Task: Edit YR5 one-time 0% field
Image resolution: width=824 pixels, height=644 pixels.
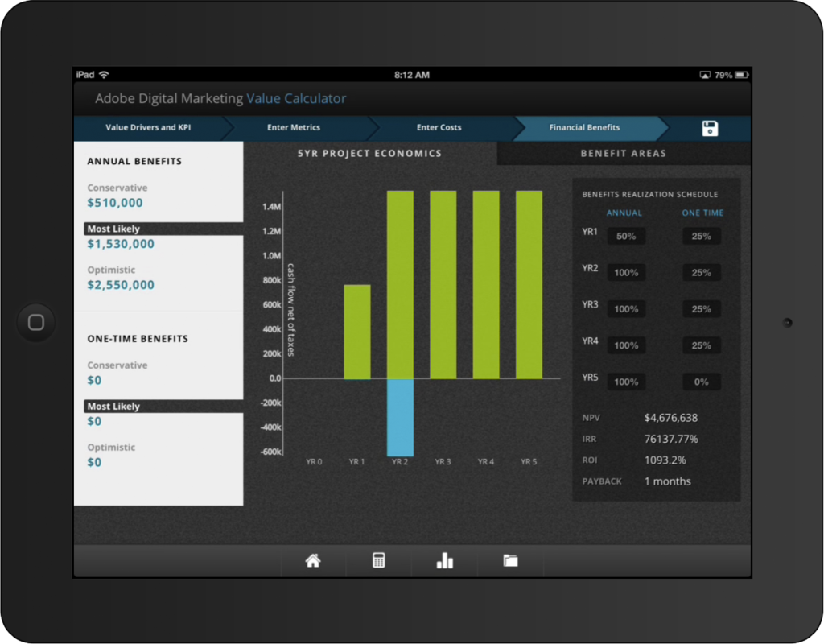Action: tap(701, 382)
